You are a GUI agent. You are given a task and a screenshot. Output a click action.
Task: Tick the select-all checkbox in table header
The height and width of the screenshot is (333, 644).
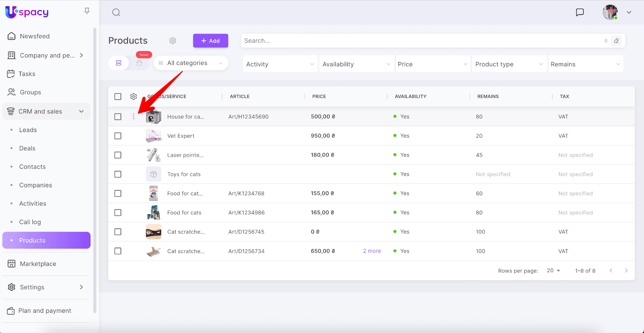(x=118, y=97)
